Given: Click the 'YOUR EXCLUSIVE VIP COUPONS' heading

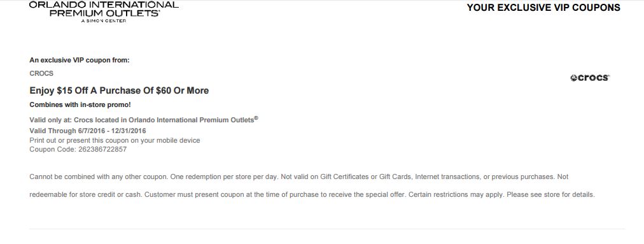Looking at the screenshot, I should pyautogui.click(x=543, y=8).
